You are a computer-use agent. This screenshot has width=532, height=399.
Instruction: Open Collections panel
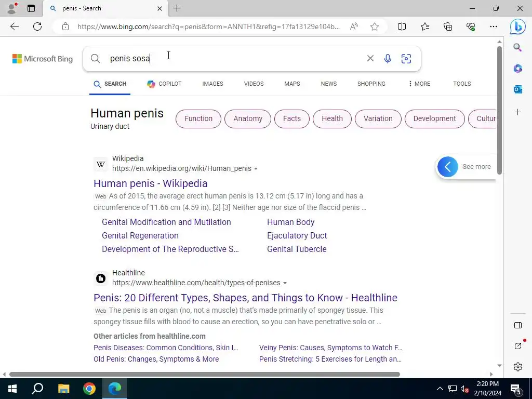[x=448, y=26]
